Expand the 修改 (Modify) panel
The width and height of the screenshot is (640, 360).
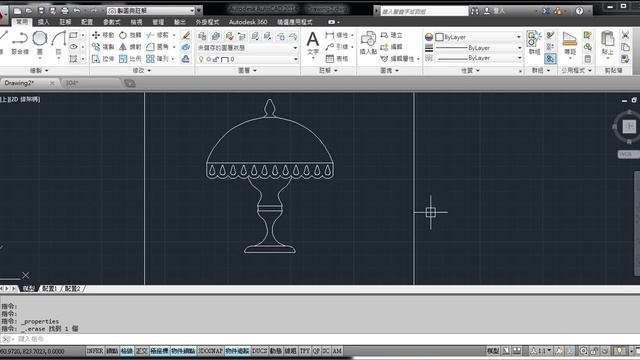click(x=142, y=70)
